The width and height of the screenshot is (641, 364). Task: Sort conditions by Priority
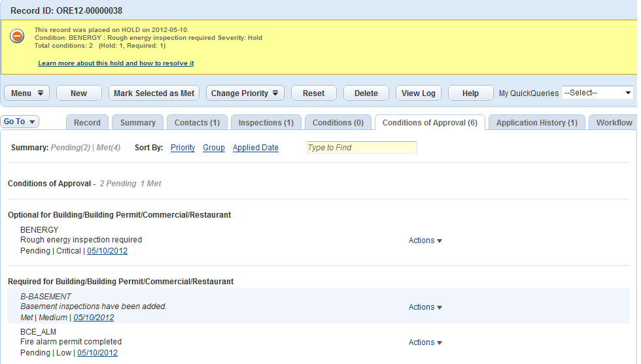(182, 148)
